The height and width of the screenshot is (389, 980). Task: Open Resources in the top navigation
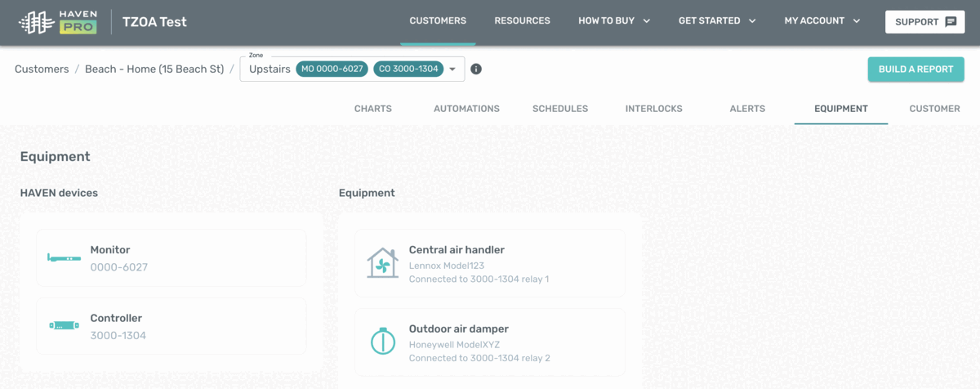[522, 21]
